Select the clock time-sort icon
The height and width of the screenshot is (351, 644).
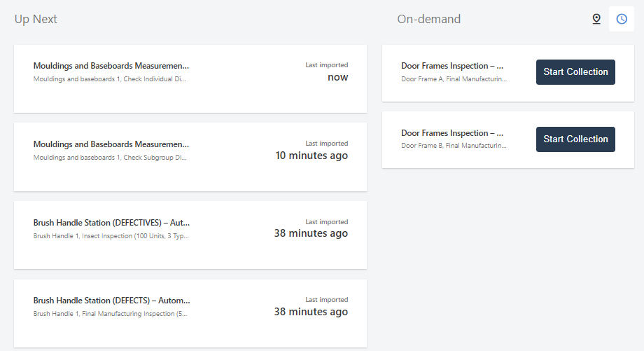tap(622, 19)
